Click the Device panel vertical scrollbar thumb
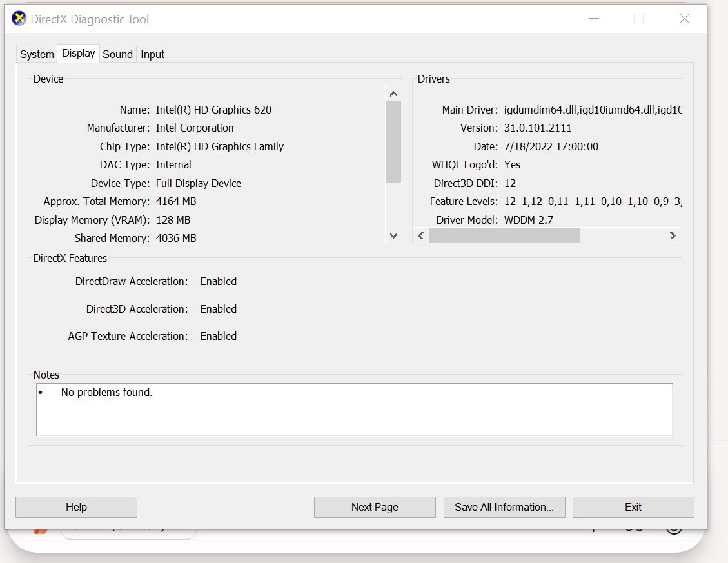728x563 pixels. point(393,142)
